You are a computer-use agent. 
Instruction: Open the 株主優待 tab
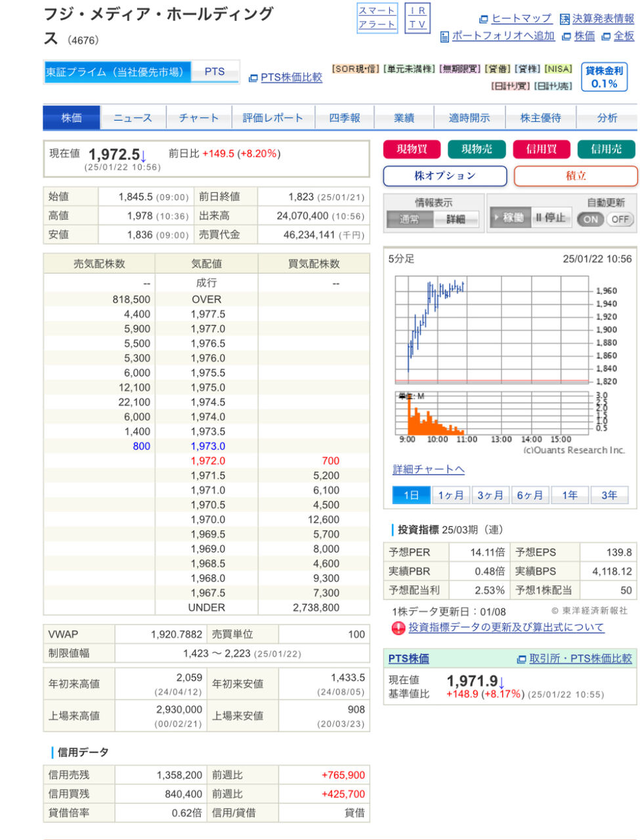pyautogui.click(x=541, y=117)
